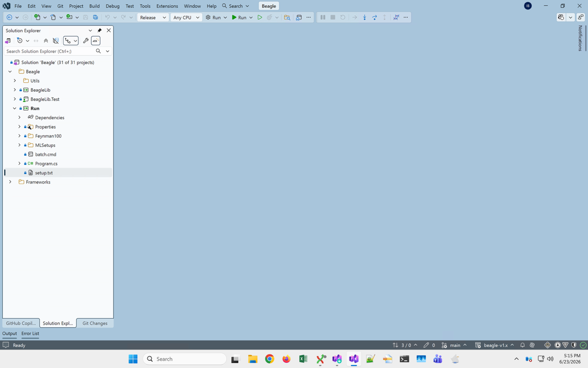Click the Solution Explorer search magnifier icon
This screenshot has height=368, width=588.
pos(98,51)
